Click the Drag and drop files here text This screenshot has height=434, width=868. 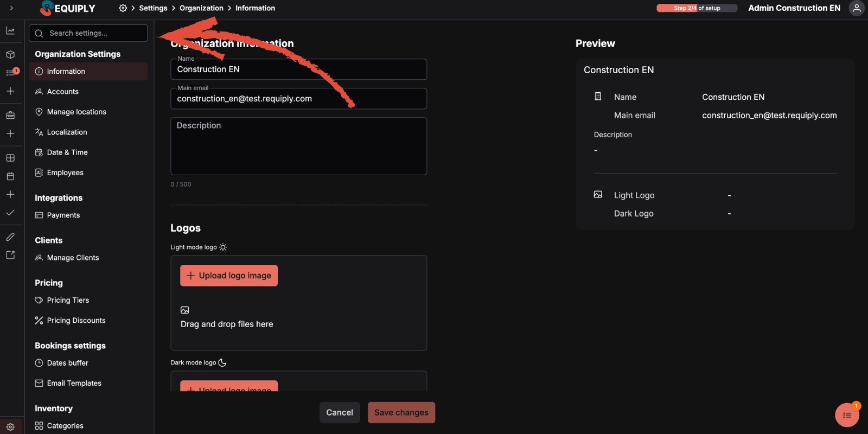pyautogui.click(x=227, y=324)
